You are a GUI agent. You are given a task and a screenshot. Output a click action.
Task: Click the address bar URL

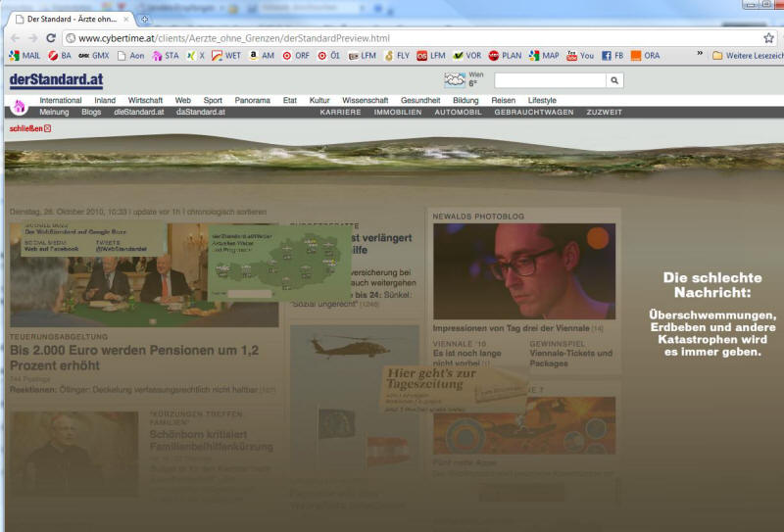[x=234, y=38]
